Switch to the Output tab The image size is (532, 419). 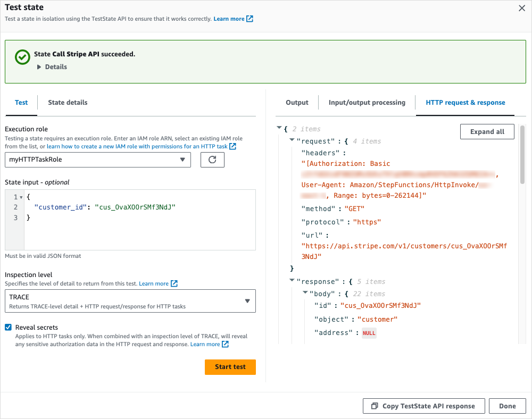[x=297, y=102]
